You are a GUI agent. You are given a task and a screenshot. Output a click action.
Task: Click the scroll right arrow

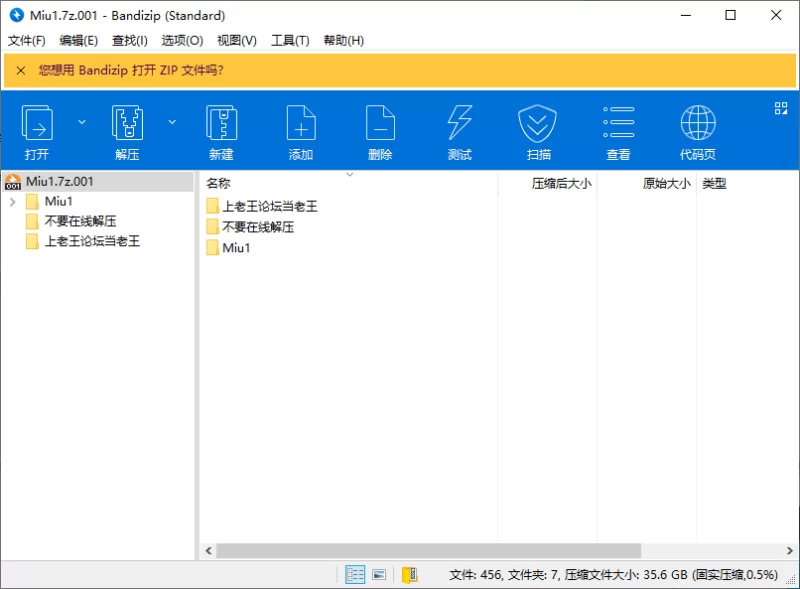click(790, 551)
